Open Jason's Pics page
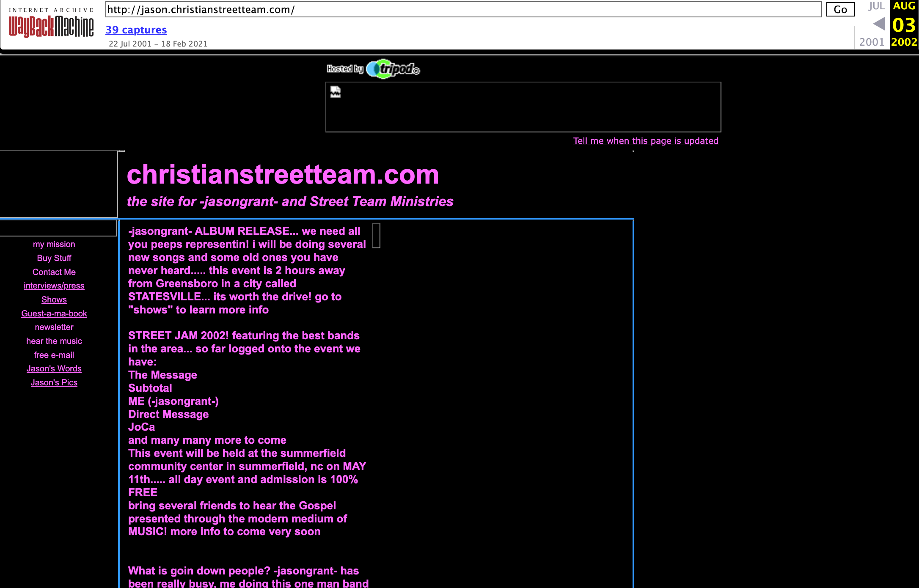The image size is (919, 588). coord(54,382)
